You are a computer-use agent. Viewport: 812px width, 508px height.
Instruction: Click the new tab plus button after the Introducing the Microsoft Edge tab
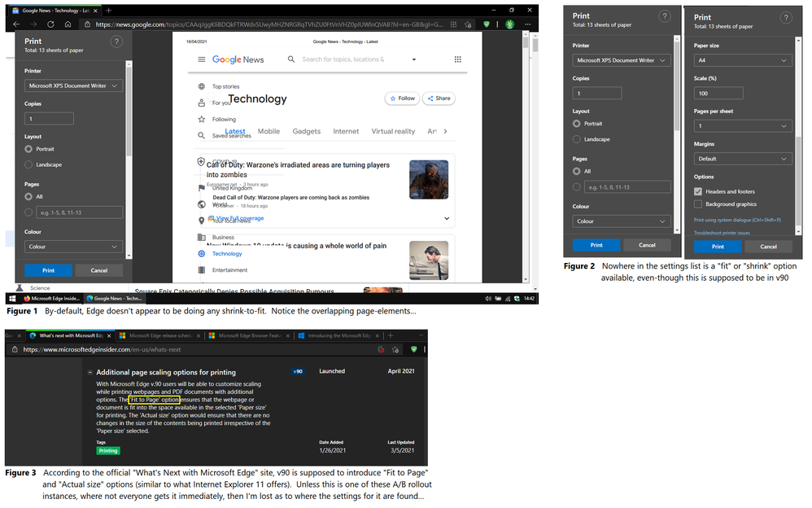(x=391, y=335)
